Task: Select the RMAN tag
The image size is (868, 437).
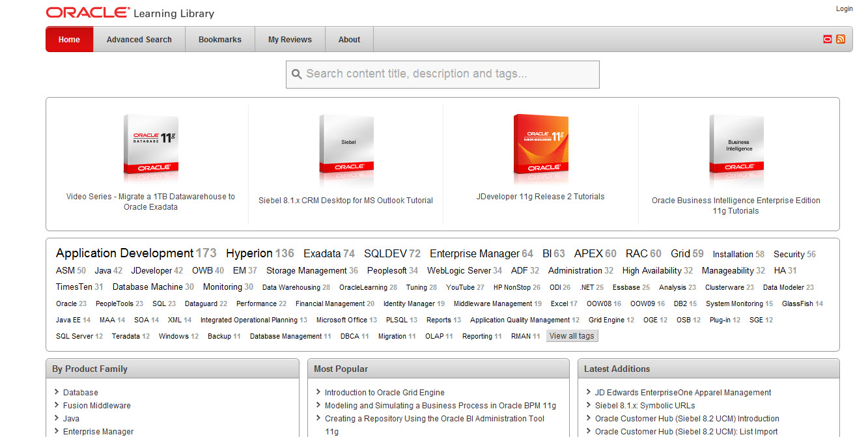Action: click(x=521, y=336)
